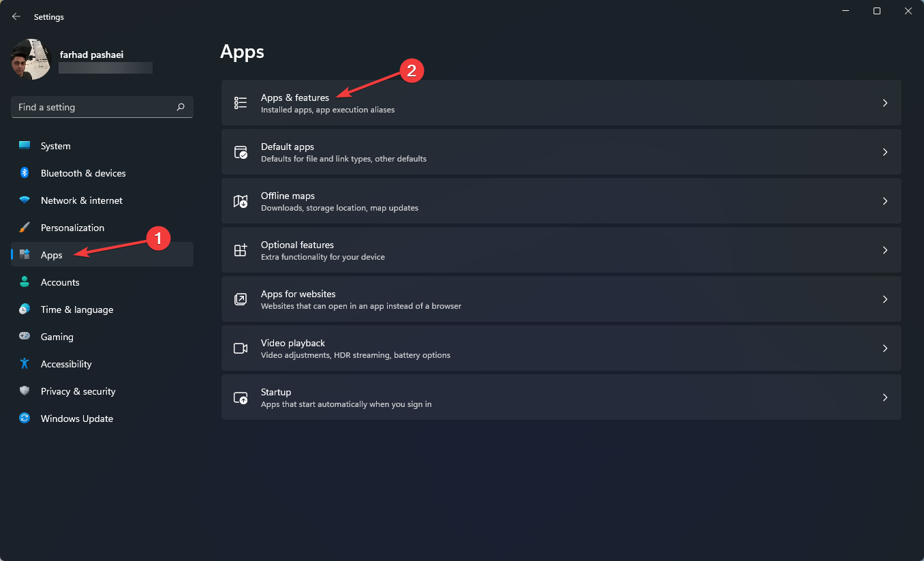Click the Startup icon on the Startup row
The image size is (924, 561).
tap(240, 397)
